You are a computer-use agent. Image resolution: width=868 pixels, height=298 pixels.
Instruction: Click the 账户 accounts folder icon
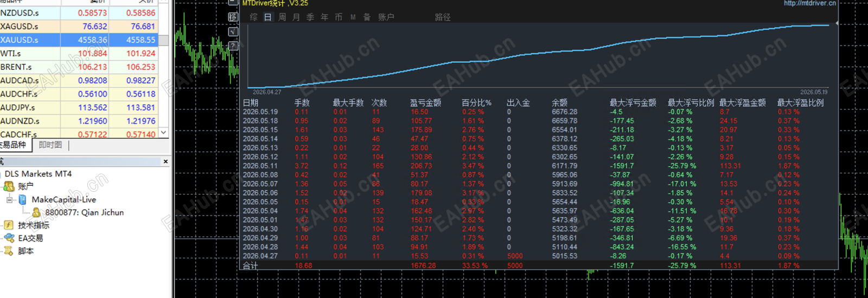pyautogui.click(x=9, y=186)
